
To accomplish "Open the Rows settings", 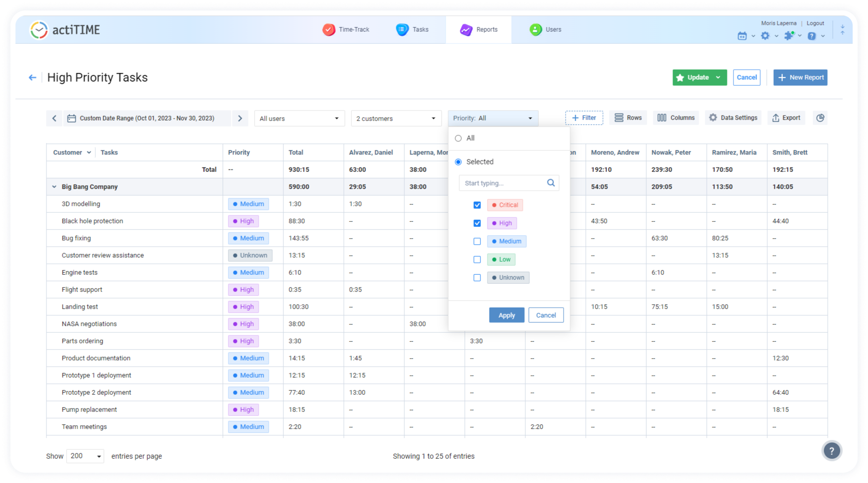I will 628,118.
